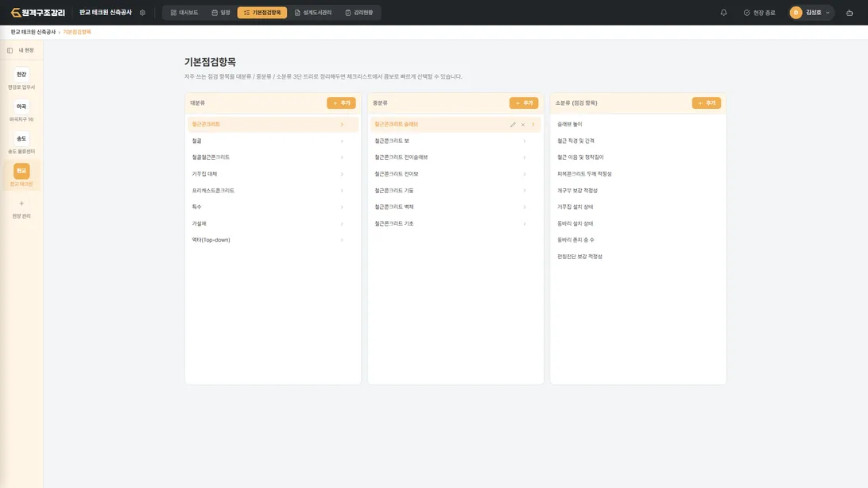Click the 개구부 보강 적정성 item

577,190
